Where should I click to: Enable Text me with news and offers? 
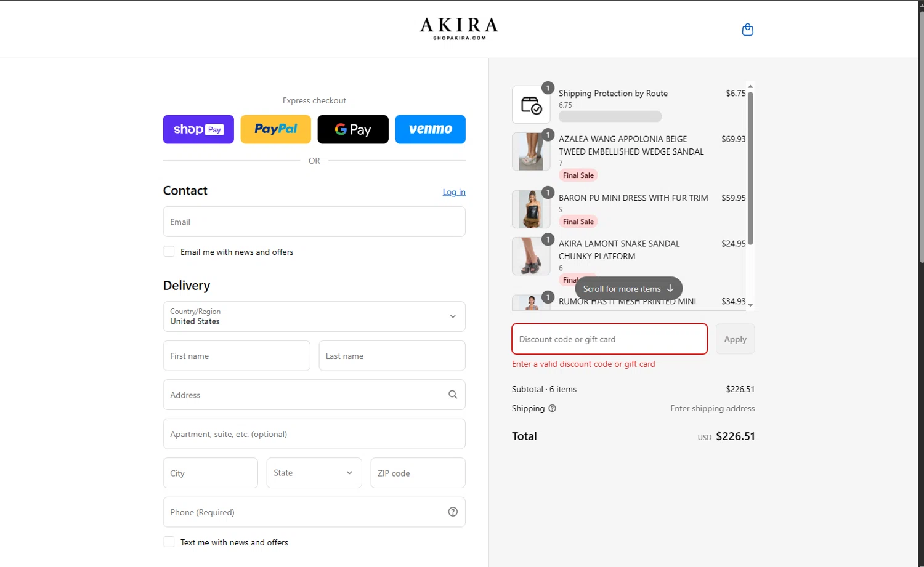pos(169,542)
